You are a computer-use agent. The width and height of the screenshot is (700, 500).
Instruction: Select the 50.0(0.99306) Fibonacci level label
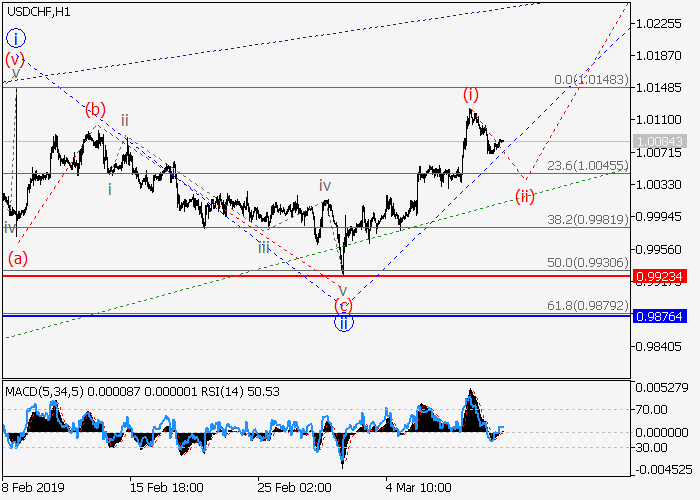tap(588, 261)
